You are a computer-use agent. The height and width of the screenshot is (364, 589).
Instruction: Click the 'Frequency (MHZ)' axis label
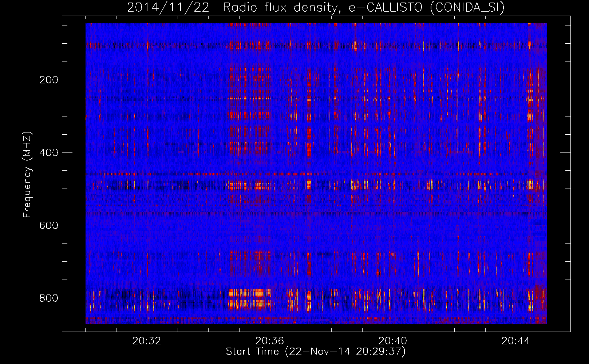27,175
